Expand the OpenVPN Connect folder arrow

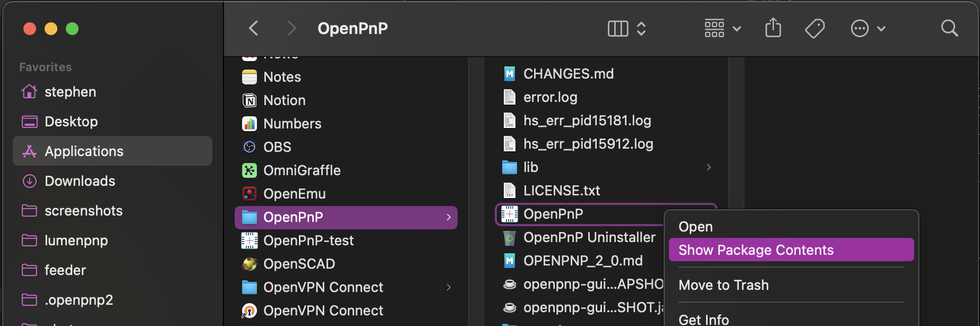[x=449, y=287]
